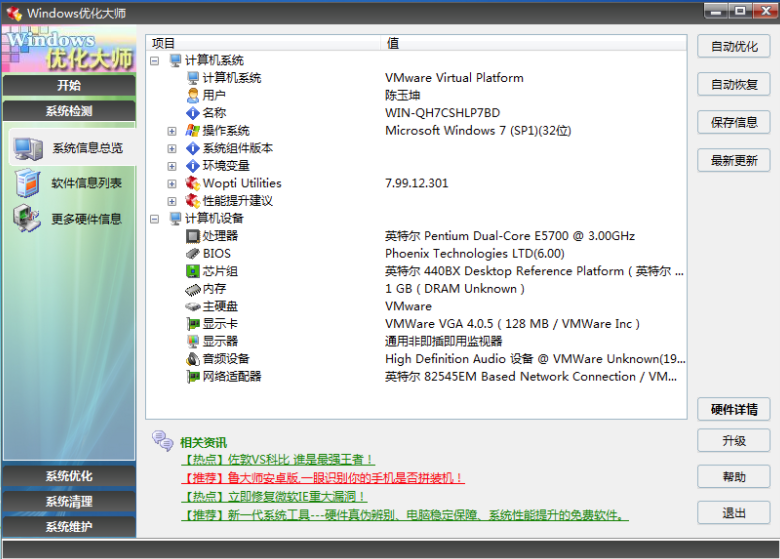
Task: Click the 软件信息列表 icon in sidebar
Action: pyautogui.click(x=27, y=183)
